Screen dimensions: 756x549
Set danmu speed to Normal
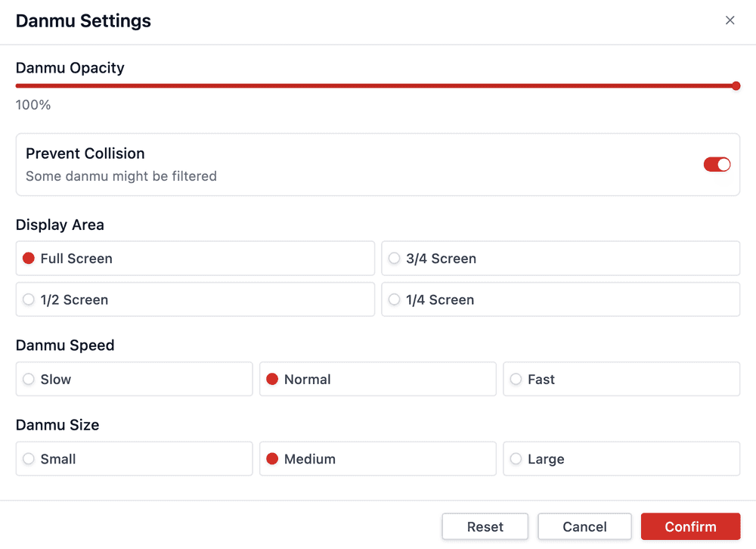(378, 379)
